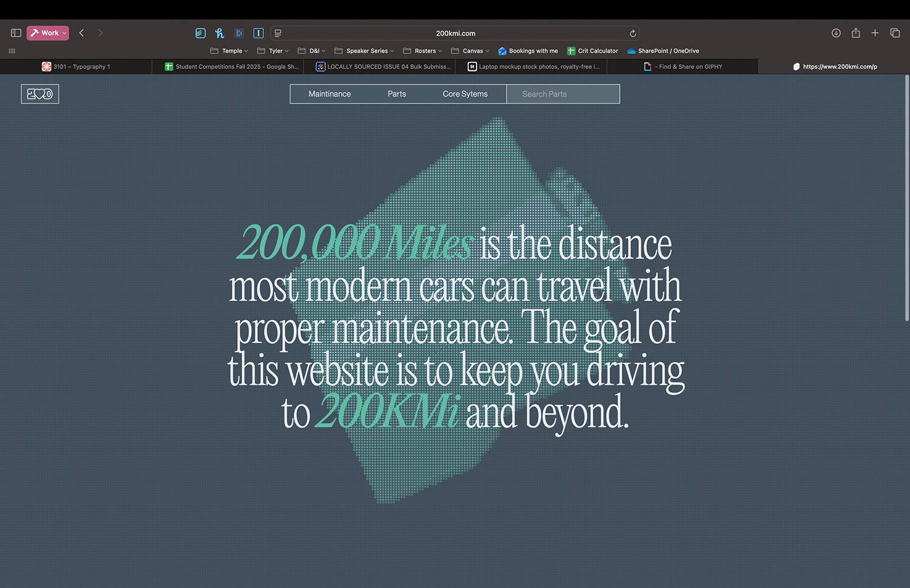Click the Maintinance navigation link
The height and width of the screenshot is (588, 910).
[x=329, y=94]
